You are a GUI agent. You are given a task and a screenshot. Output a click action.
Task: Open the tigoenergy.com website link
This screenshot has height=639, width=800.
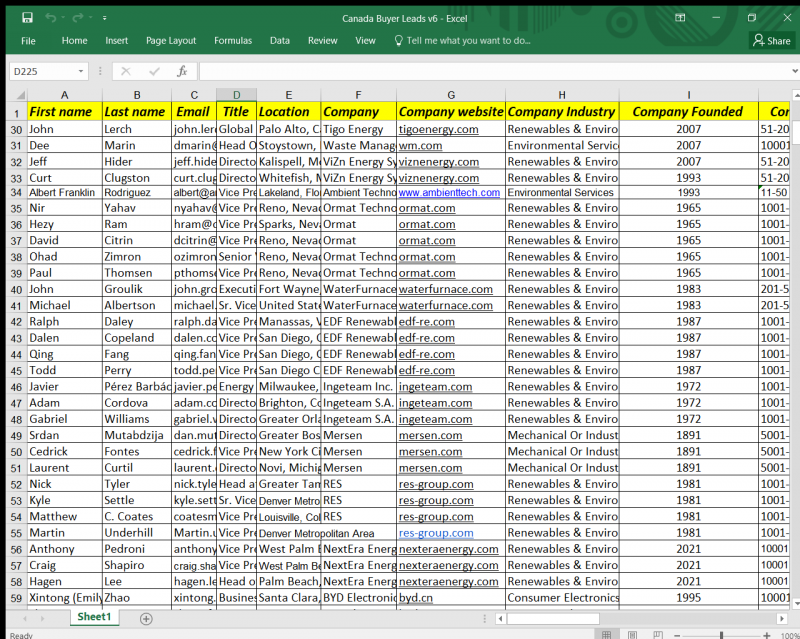click(438, 129)
